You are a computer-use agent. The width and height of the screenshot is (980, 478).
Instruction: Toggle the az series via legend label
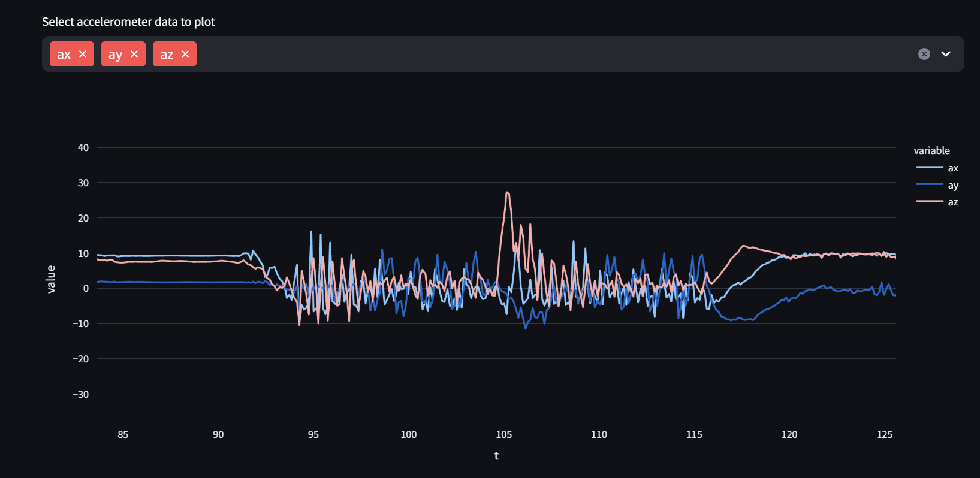click(953, 202)
